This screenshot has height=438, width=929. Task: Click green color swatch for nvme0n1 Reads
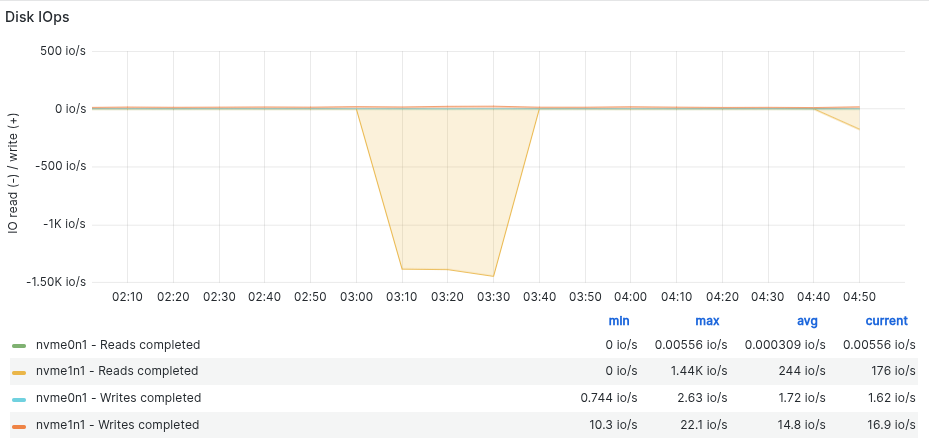19,345
